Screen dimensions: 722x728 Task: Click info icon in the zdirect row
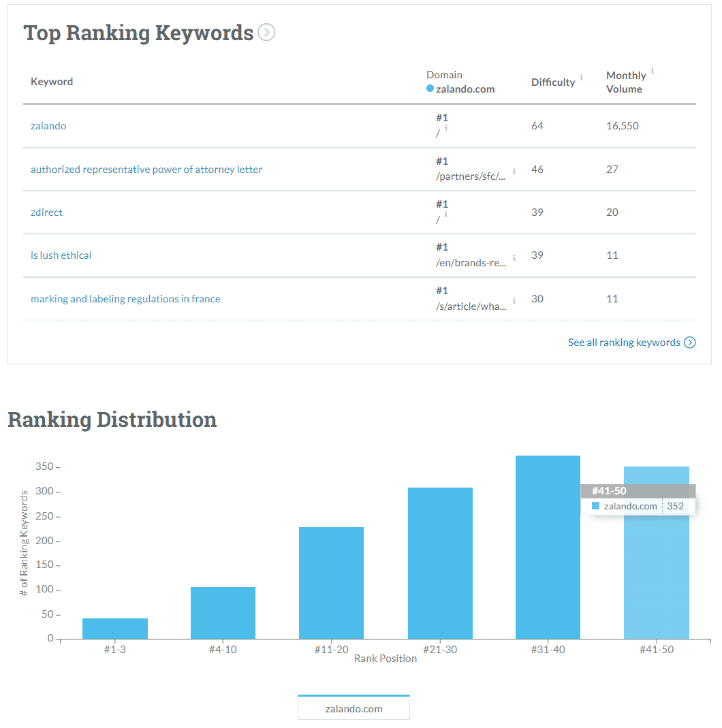446,214
